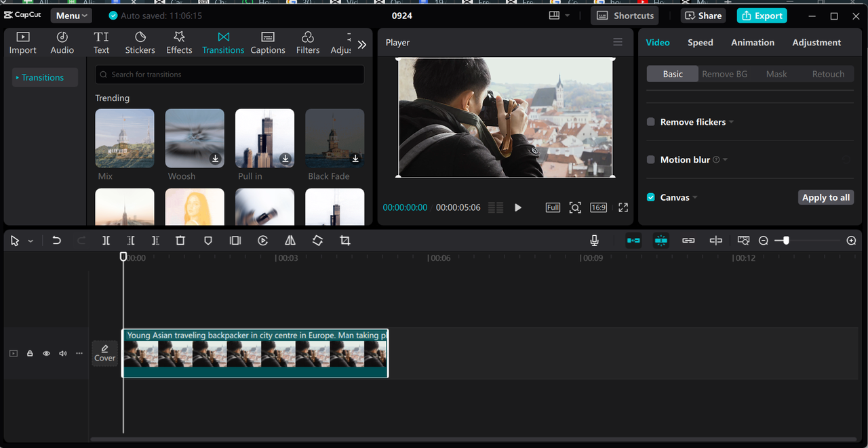Click the timeline zoom in icon
This screenshot has width=868, height=448.
[x=852, y=241]
